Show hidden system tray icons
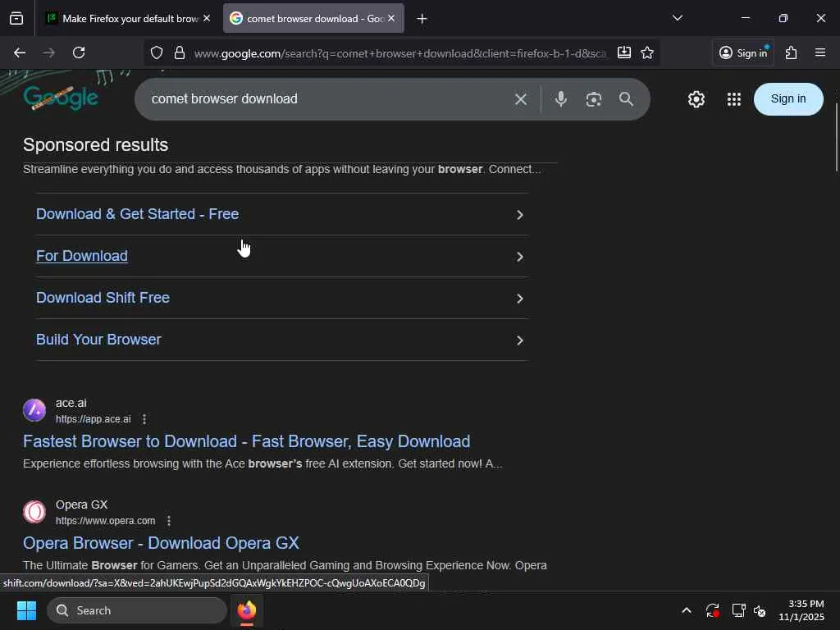 687,610
